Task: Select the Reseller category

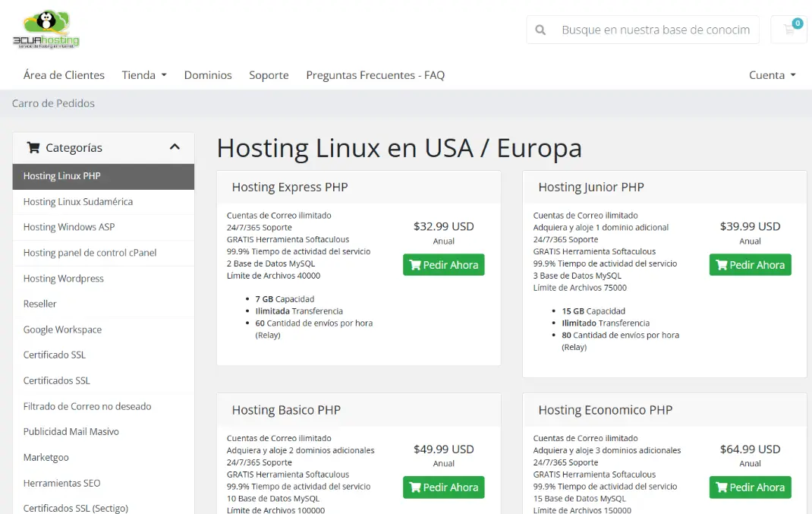Action: tap(103, 304)
